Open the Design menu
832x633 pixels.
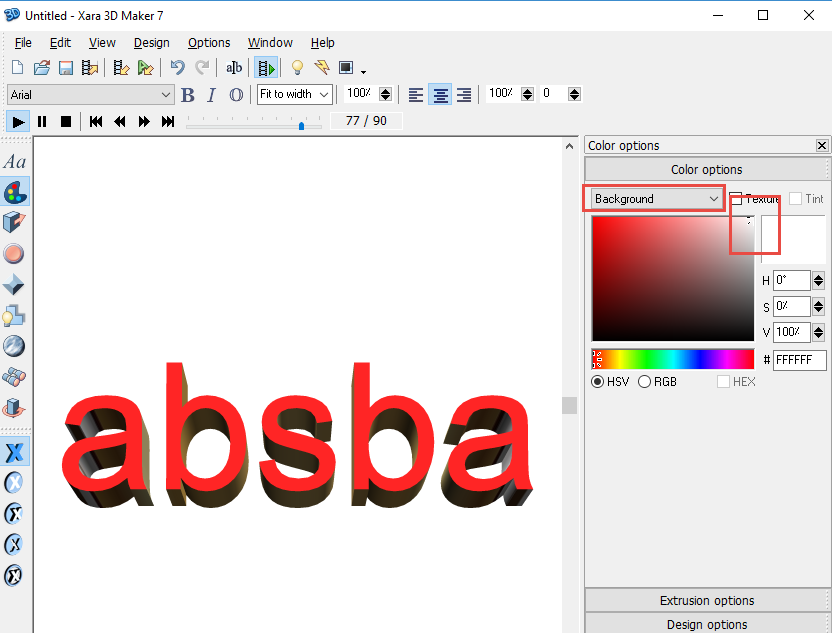coord(151,43)
